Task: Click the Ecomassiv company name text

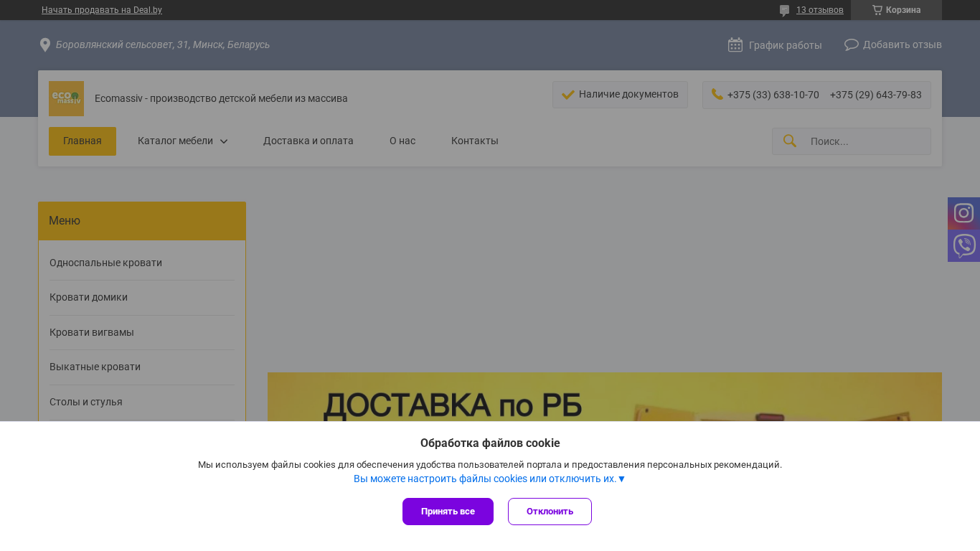Action: tap(221, 98)
